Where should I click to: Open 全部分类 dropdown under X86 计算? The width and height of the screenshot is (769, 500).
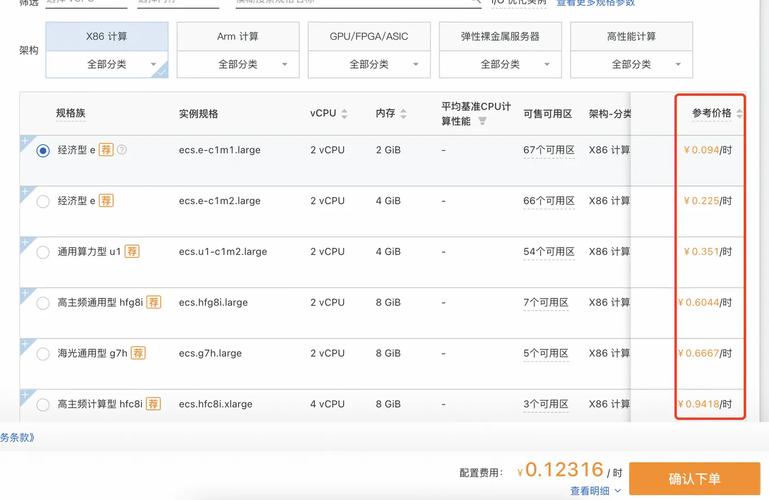107,64
